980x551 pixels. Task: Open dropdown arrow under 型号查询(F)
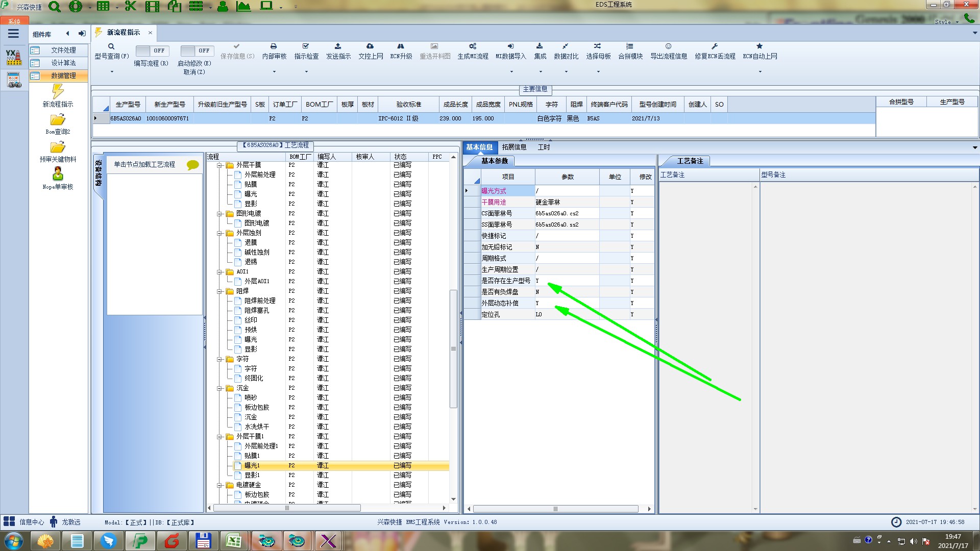coord(112,72)
